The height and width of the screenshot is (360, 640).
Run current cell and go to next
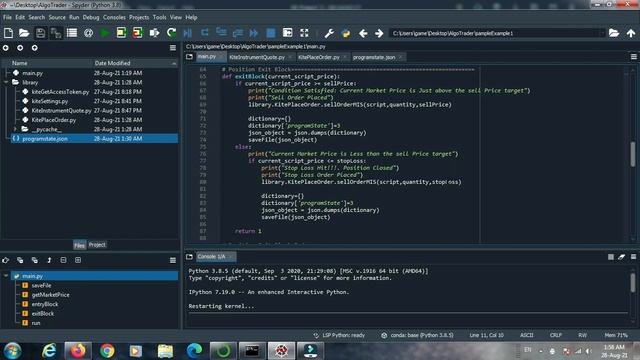tap(138, 33)
